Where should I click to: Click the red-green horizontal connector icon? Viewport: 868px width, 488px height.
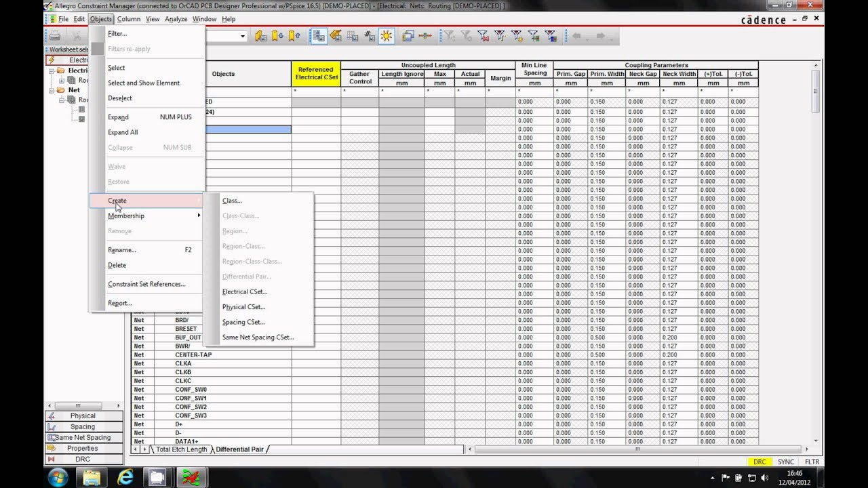[x=425, y=36]
